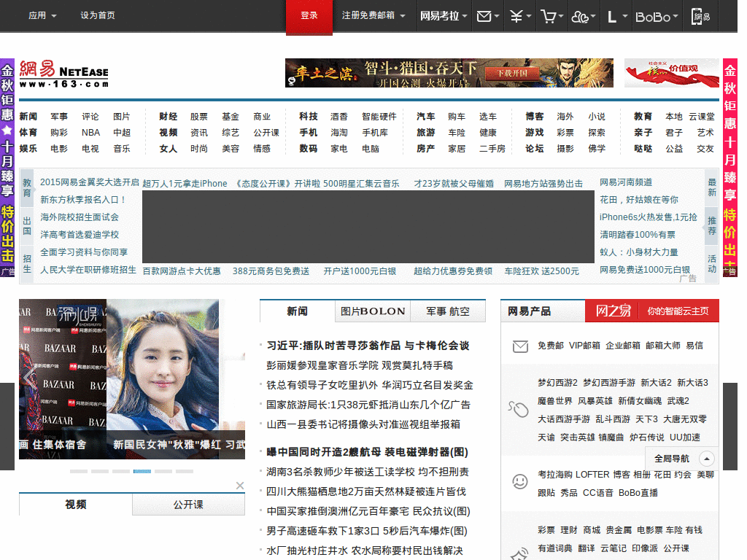Expand the 注册免费邮箱 dropdown
Image resolution: width=747 pixels, height=560 pixels.
click(373, 15)
